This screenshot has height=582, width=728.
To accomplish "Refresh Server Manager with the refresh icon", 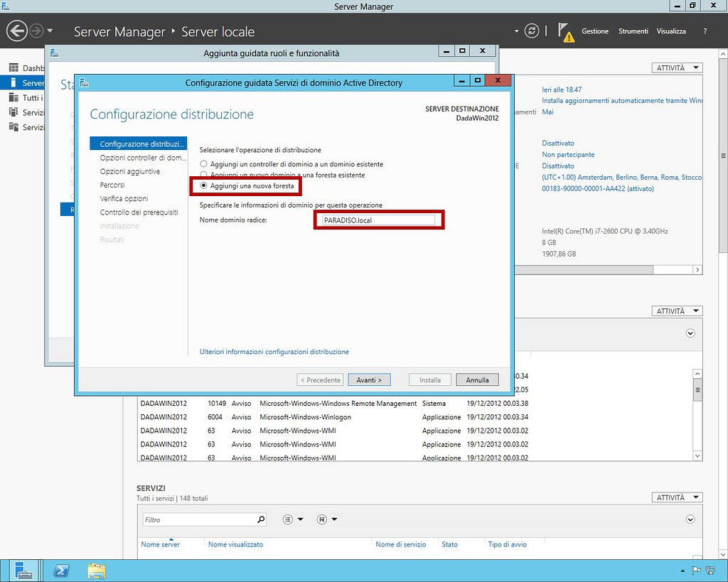I will pos(532,31).
